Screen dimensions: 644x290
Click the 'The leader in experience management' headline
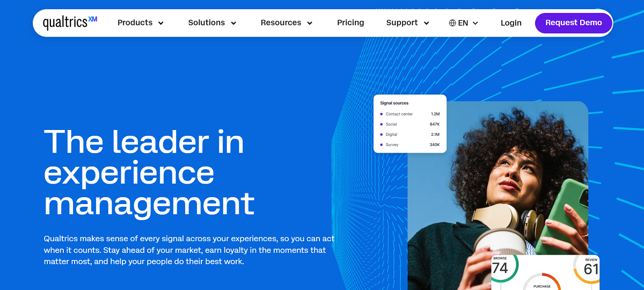coord(149,173)
